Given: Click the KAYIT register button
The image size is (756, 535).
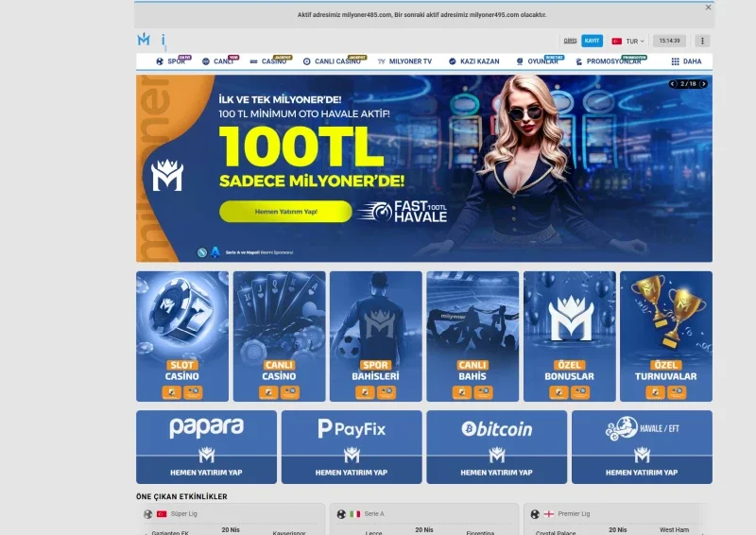Looking at the screenshot, I should (x=592, y=41).
